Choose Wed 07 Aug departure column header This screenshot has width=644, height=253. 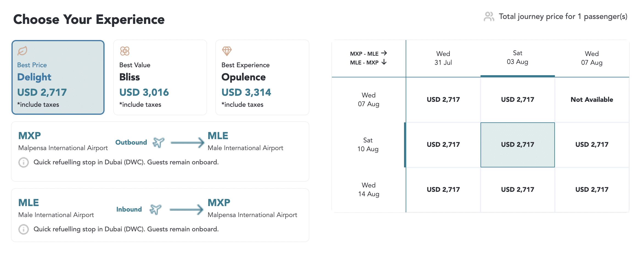[x=592, y=58]
